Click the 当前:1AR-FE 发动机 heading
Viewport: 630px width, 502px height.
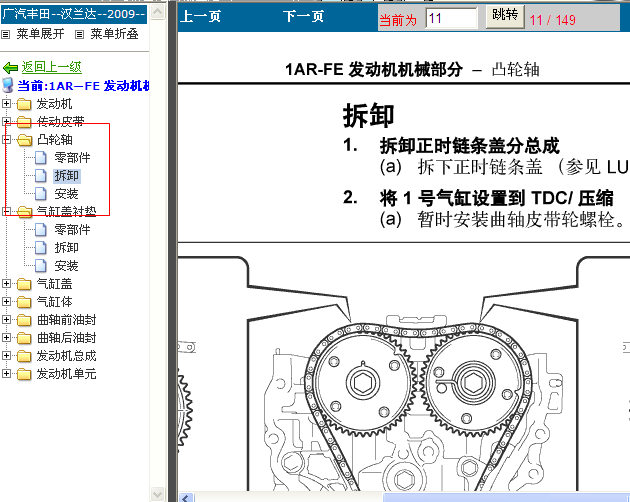83,86
